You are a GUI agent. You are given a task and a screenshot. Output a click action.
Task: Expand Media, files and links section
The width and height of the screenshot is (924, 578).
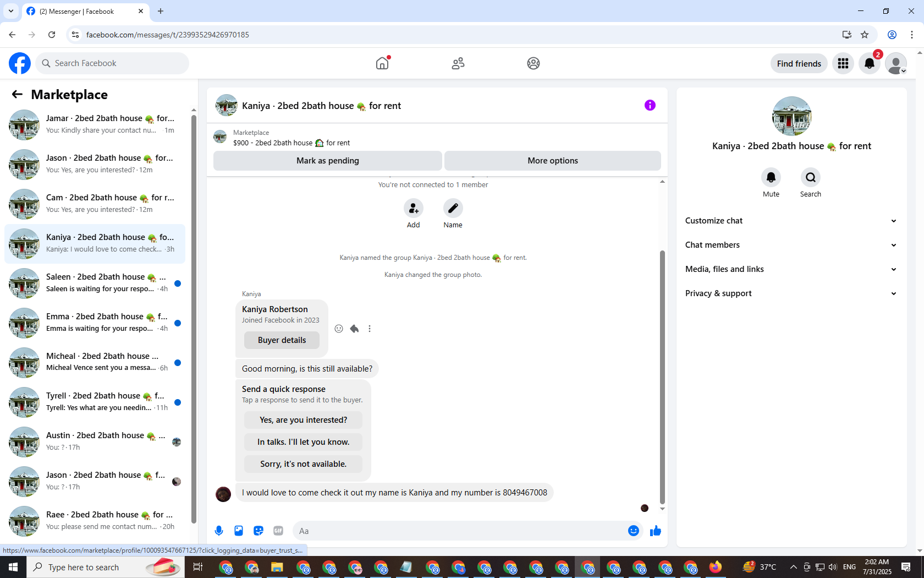[791, 269]
